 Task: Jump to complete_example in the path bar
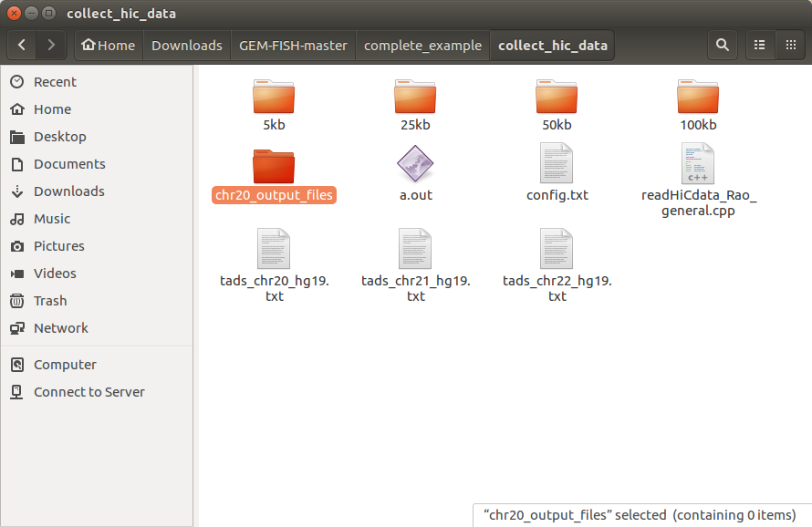[422, 46]
